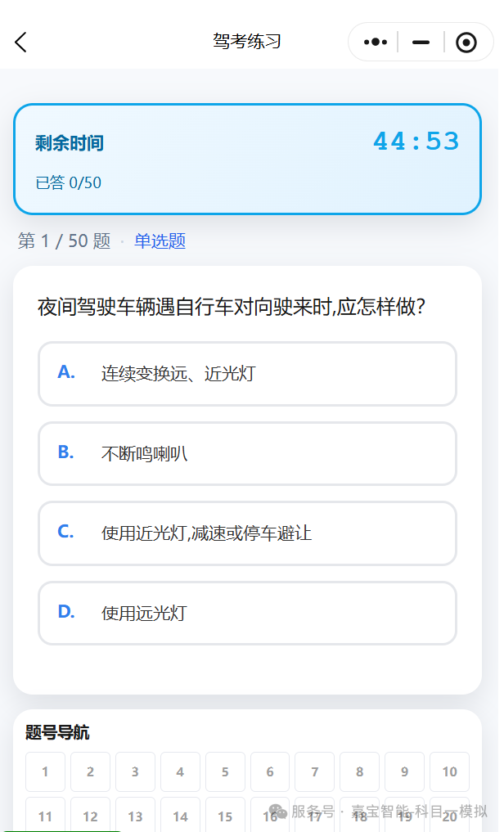Tap the 驾考练习 title in header
The height and width of the screenshot is (832, 504).
[x=247, y=42]
